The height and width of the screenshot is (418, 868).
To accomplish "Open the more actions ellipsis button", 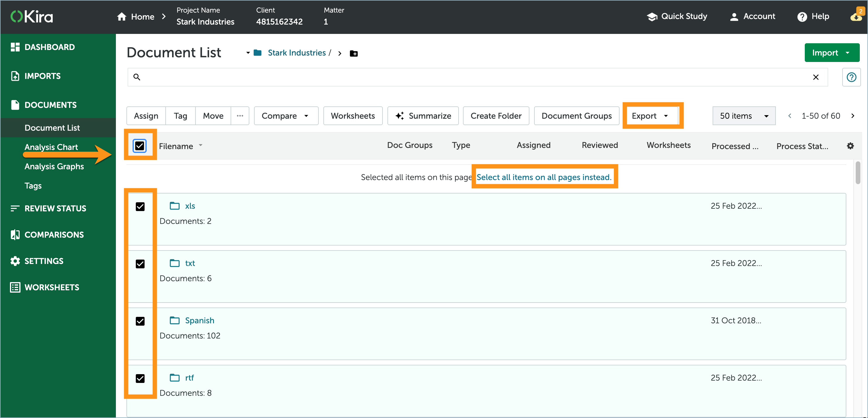I will coord(240,116).
